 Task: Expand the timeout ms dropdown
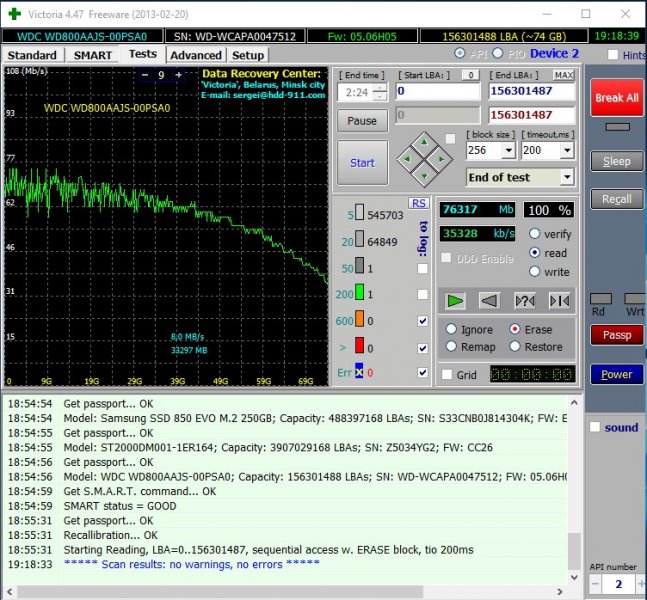(567, 150)
